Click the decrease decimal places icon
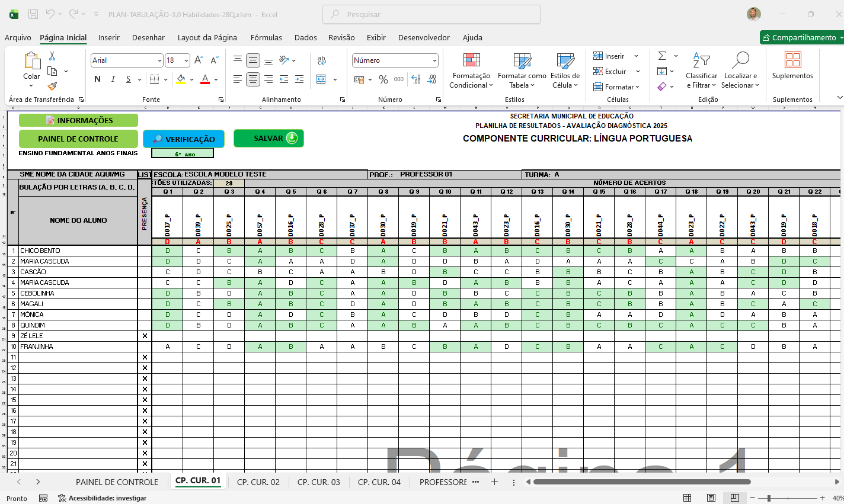 [432, 79]
